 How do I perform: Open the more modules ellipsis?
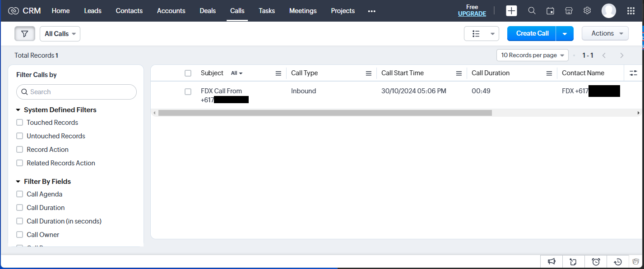pyautogui.click(x=372, y=11)
